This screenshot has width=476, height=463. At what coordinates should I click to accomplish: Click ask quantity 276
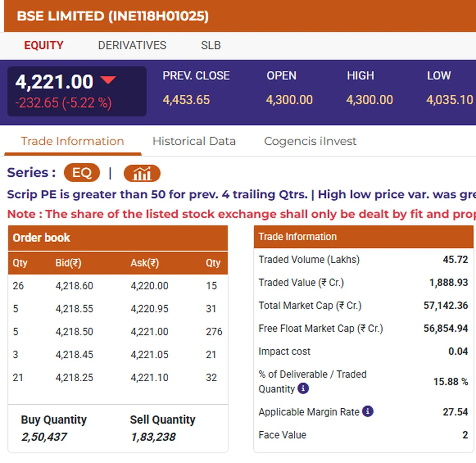[x=214, y=332]
